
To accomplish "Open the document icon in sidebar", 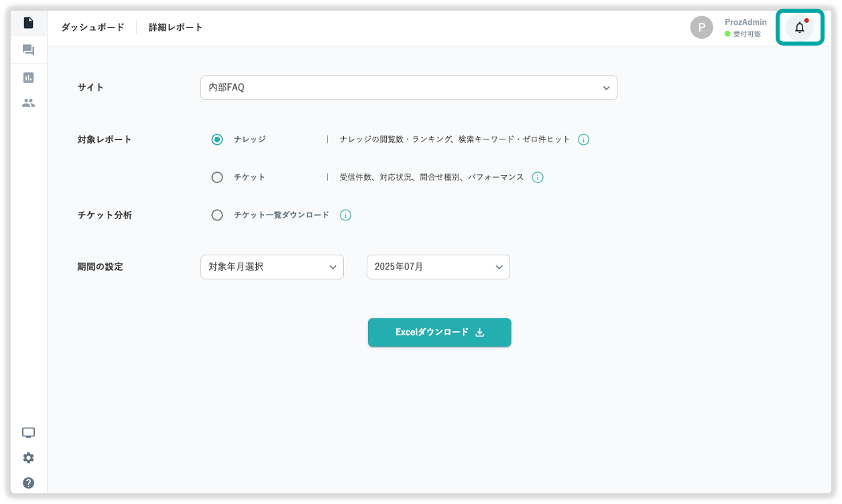I will coord(28,23).
